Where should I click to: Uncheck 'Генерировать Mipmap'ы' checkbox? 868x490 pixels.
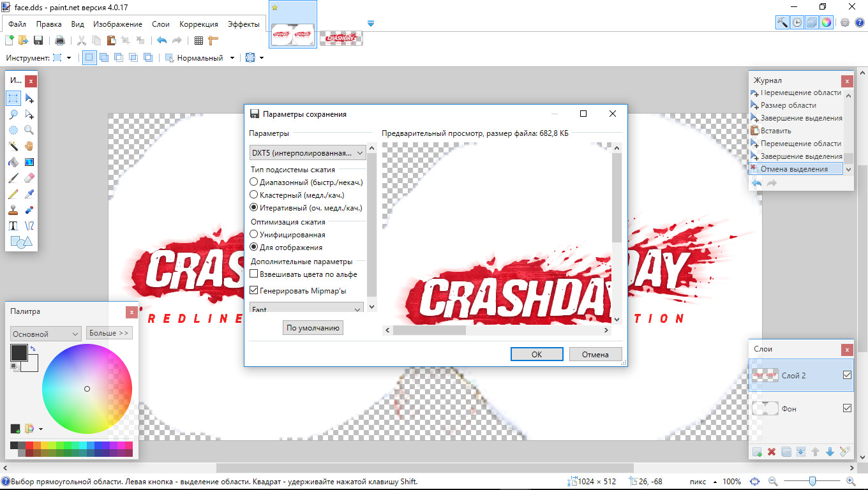(298, 291)
